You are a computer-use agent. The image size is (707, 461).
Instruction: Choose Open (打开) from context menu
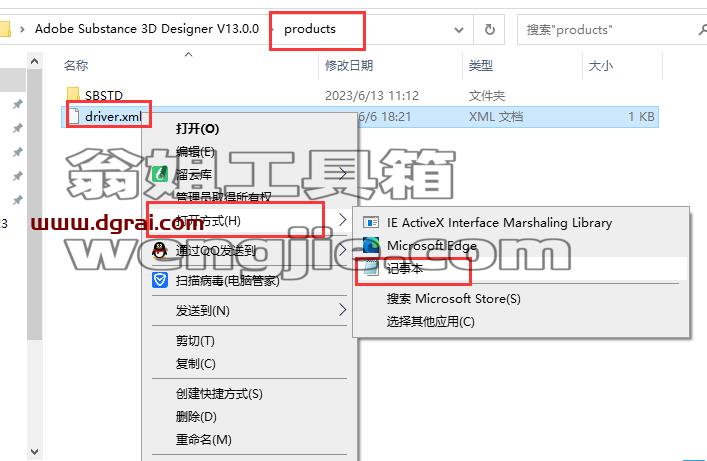click(x=250, y=129)
